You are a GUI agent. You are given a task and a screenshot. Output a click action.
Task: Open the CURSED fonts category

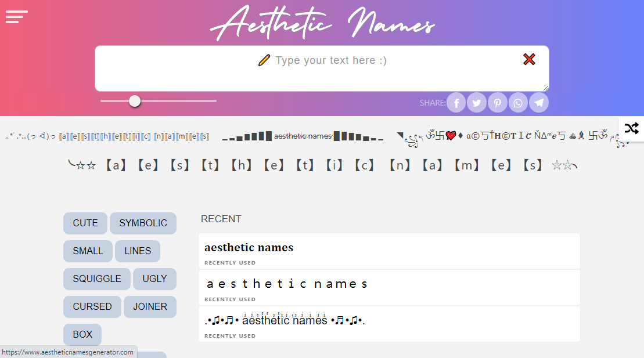point(92,306)
